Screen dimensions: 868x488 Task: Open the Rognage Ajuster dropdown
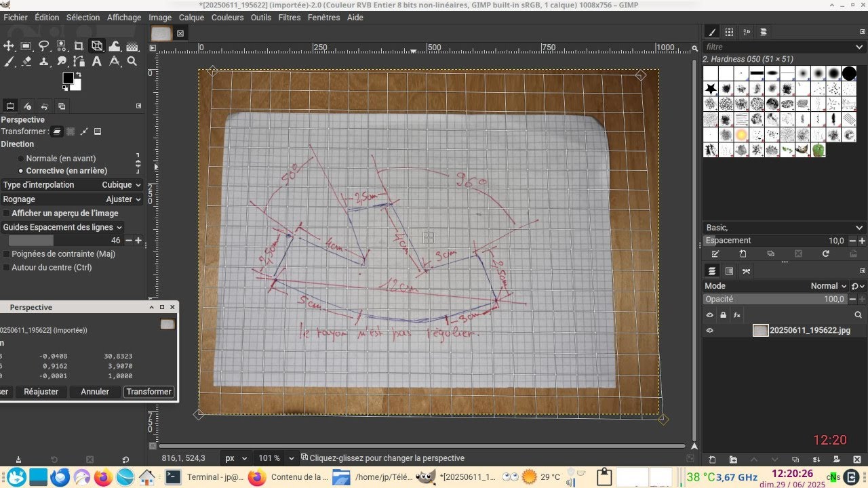(x=72, y=199)
